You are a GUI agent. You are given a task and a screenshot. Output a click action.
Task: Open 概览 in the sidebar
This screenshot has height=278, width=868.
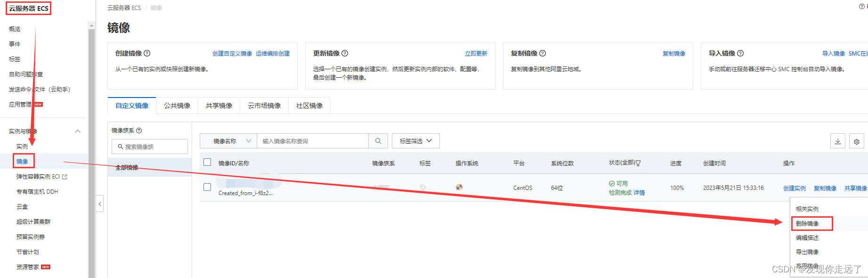[x=15, y=29]
